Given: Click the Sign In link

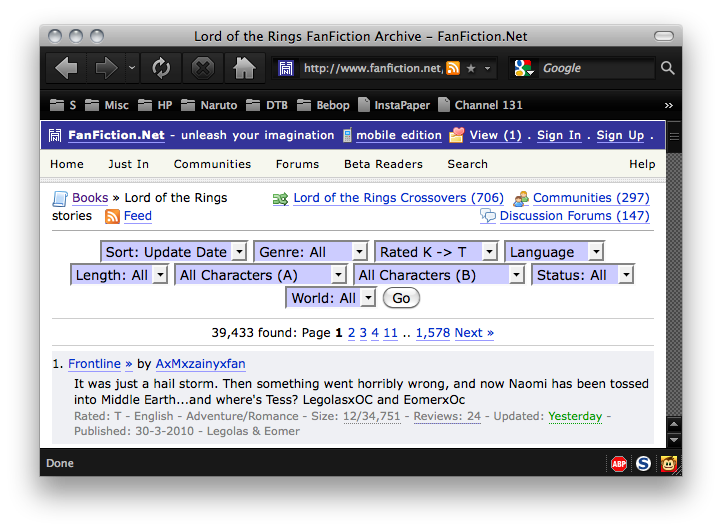Looking at the screenshot, I should pyautogui.click(x=559, y=135).
